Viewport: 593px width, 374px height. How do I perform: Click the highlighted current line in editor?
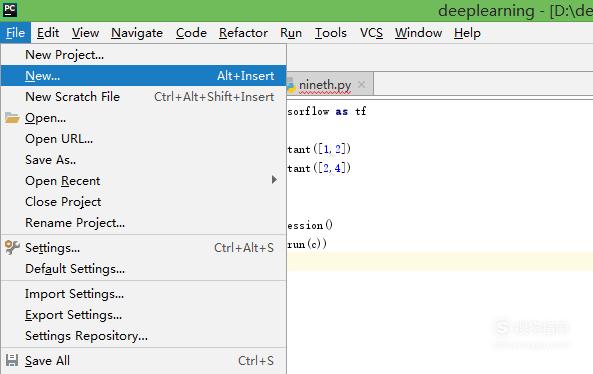tap(440, 262)
